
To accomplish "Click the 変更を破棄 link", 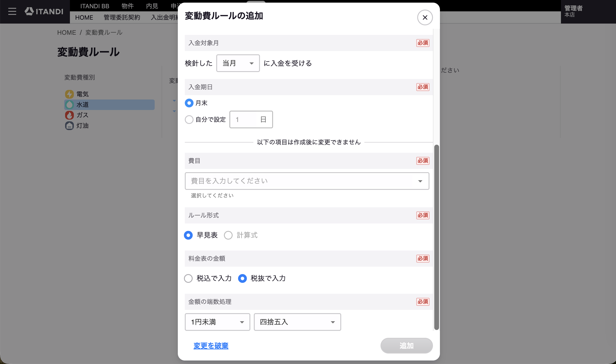I will pos(211,346).
